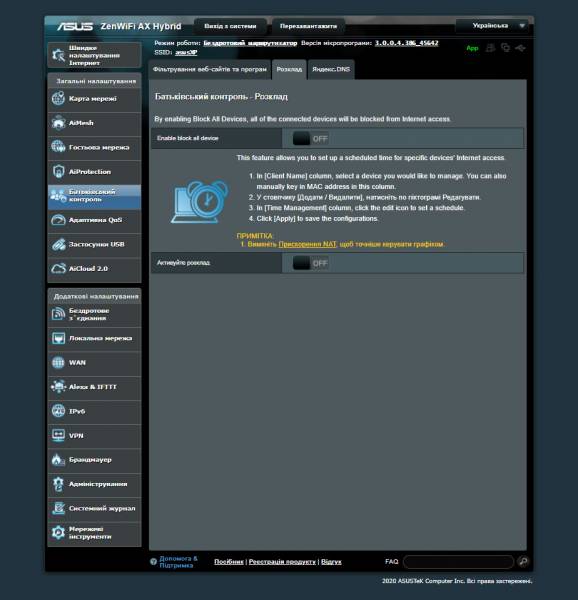Click the Wireless connection icon

point(59,314)
